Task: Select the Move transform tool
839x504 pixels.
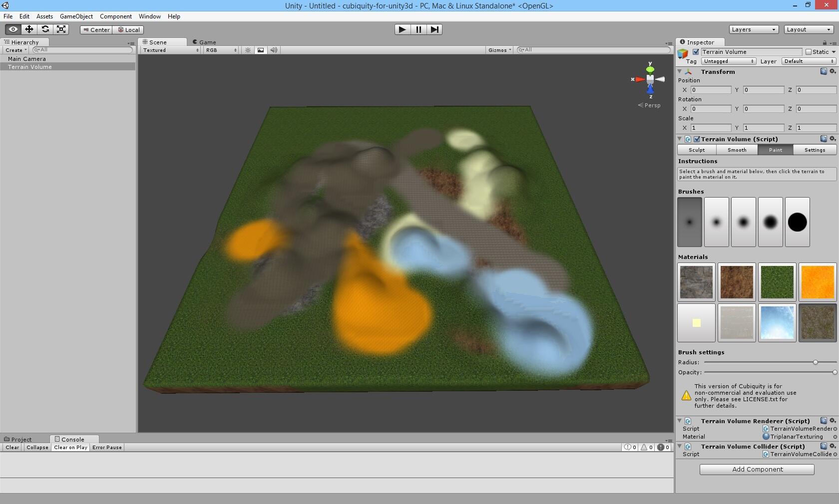Action: 29,29
